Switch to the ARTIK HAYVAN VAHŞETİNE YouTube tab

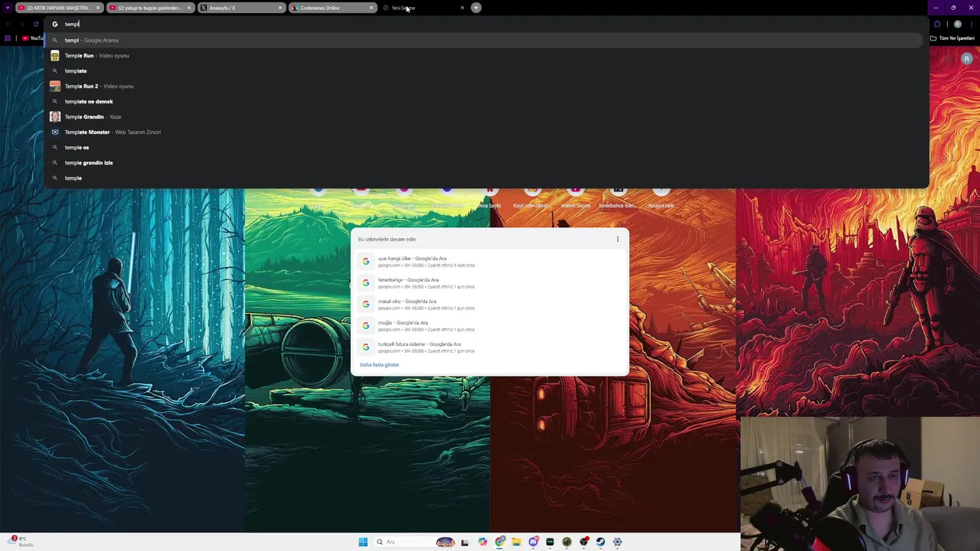pos(59,8)
